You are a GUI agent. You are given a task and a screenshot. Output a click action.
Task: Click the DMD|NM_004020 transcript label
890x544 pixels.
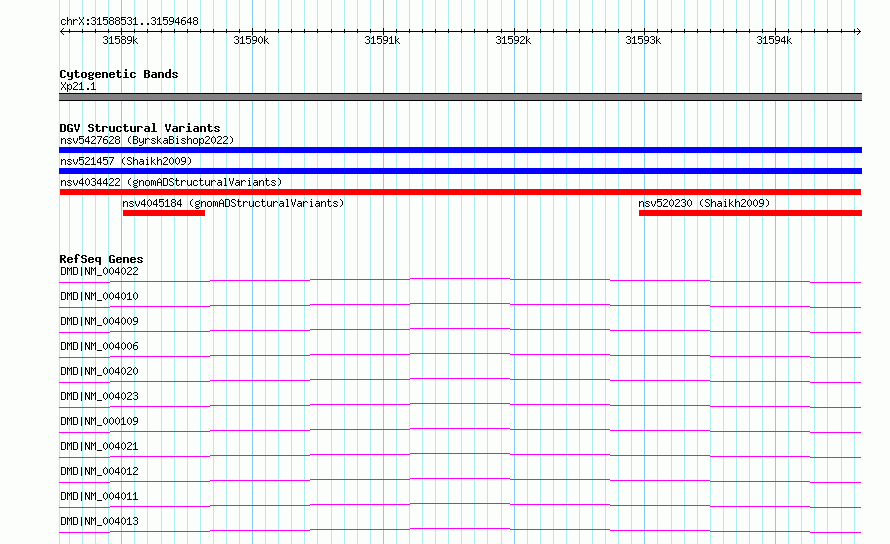[x=99, y=371]
